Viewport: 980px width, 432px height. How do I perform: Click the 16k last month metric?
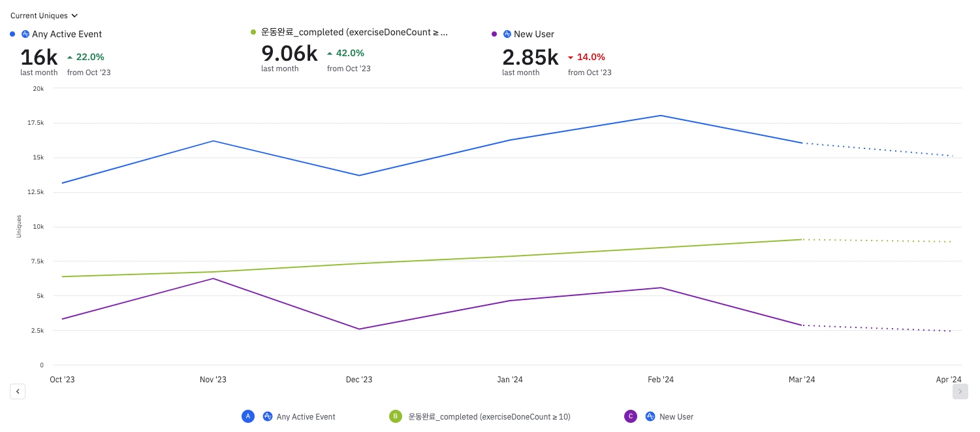[39, 61]
